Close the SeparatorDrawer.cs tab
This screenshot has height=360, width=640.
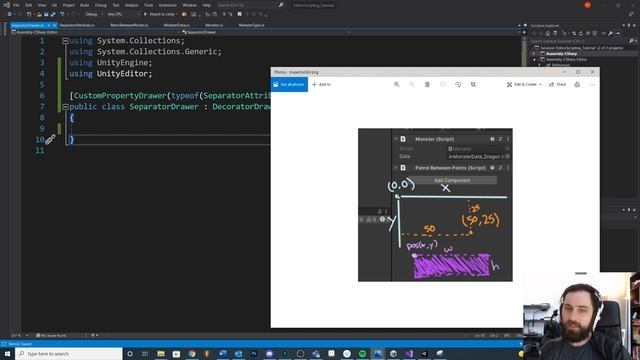click(x=55, y=25)
